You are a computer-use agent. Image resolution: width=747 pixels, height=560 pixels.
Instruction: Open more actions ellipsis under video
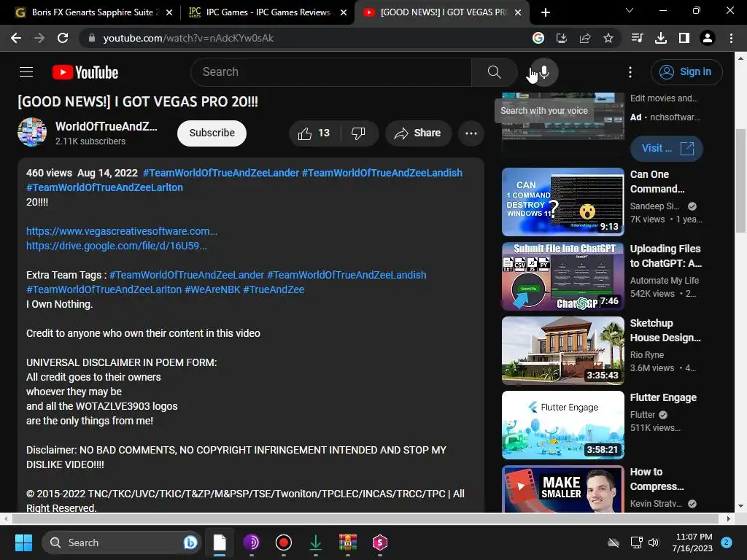point(471,133)
